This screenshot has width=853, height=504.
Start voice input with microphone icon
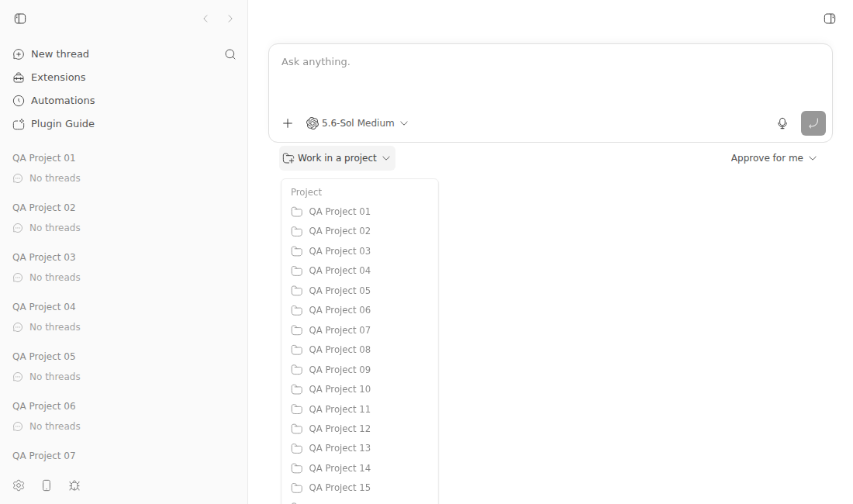coord(782,123)
